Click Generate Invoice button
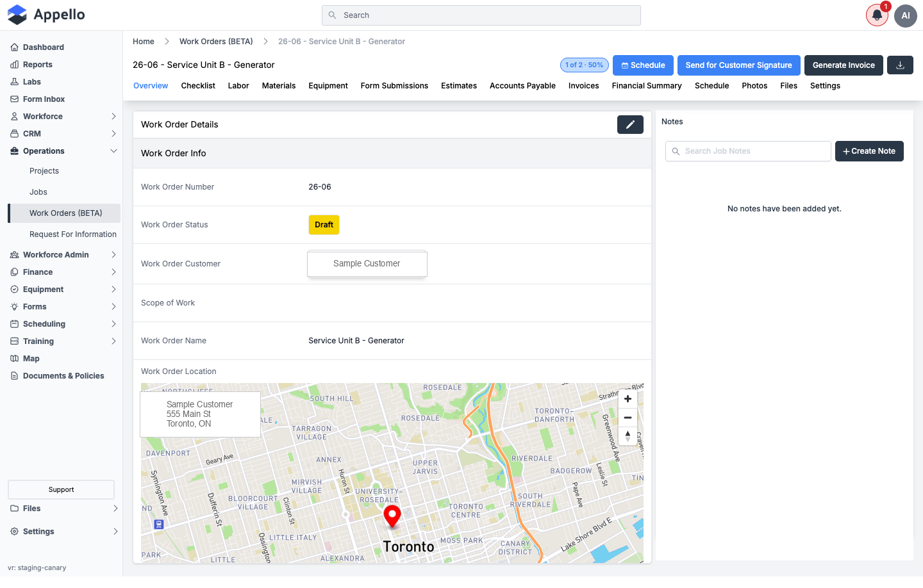 click(x=844, y=65)
